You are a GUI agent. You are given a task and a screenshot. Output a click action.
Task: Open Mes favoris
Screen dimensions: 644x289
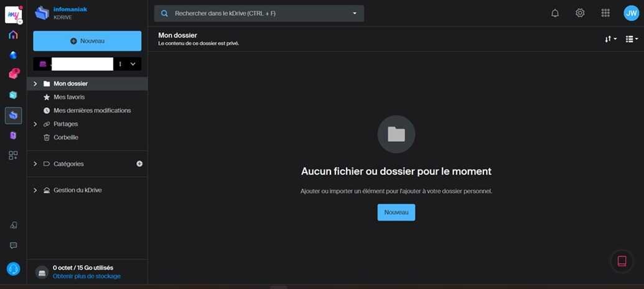69,97
